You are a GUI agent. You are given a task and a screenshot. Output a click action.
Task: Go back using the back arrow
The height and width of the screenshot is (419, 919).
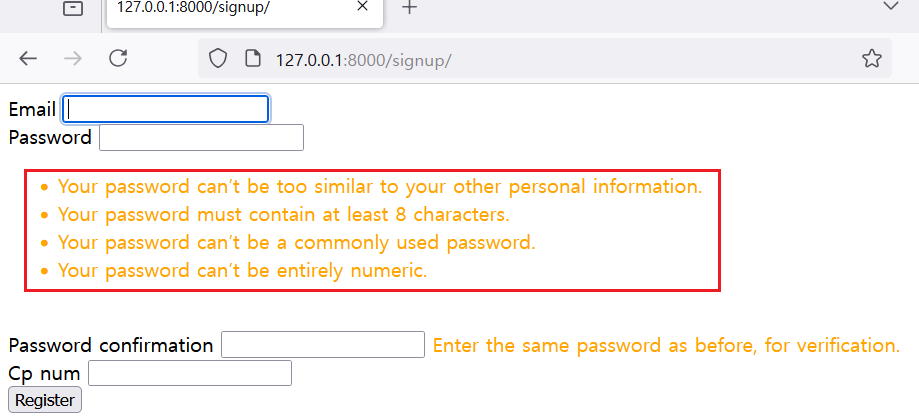28,59
